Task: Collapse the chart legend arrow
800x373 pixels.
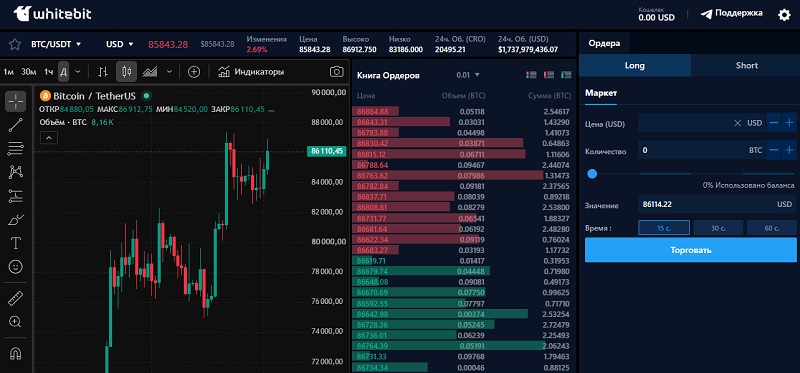Action: tap(48, 137)
